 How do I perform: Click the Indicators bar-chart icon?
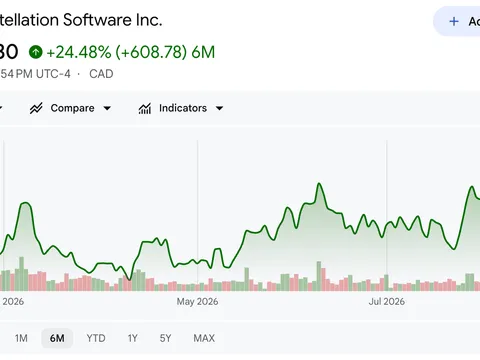pos(145,108)
